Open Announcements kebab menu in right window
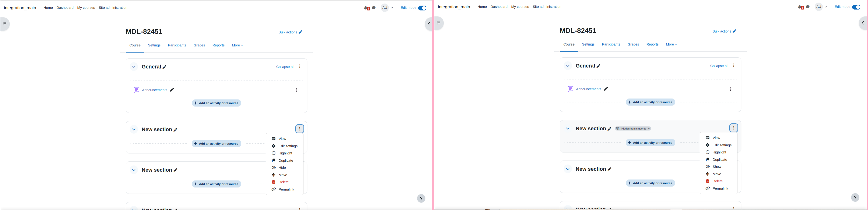This screenshot has height=210, width=868. coord(731,89)
